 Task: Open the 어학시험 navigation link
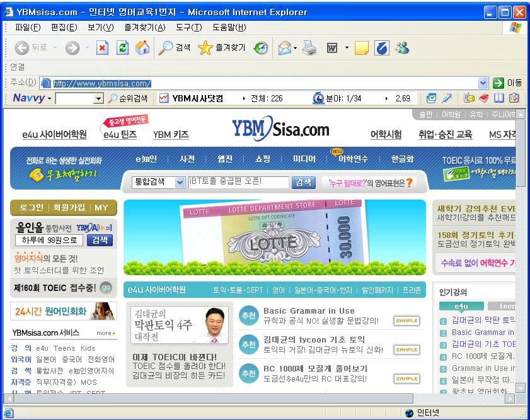(386, 134)
